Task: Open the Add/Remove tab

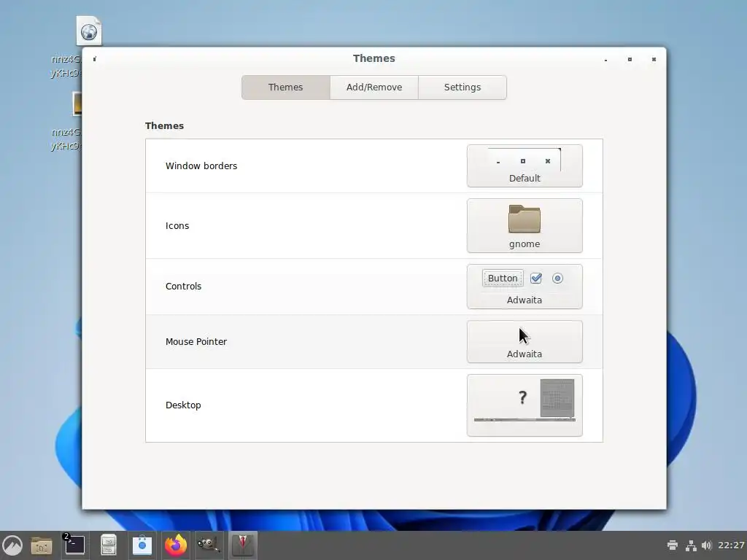Action: point(374,87)
